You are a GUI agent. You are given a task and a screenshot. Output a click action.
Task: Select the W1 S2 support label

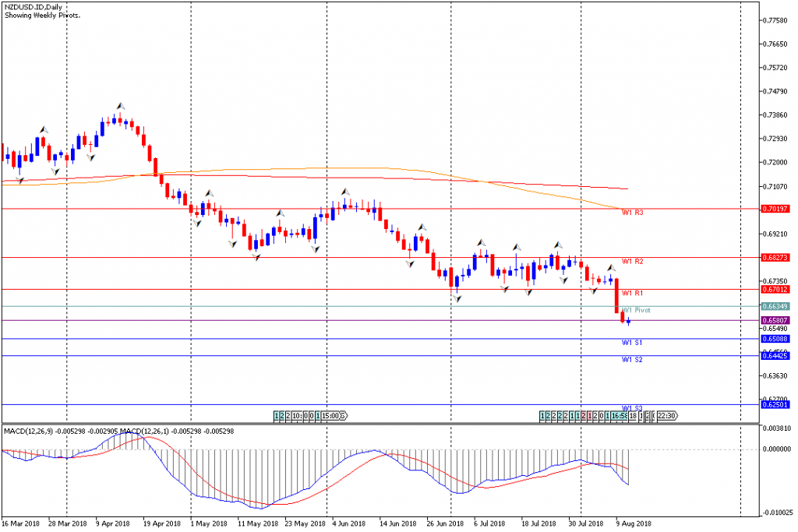(x=631, y=360)
